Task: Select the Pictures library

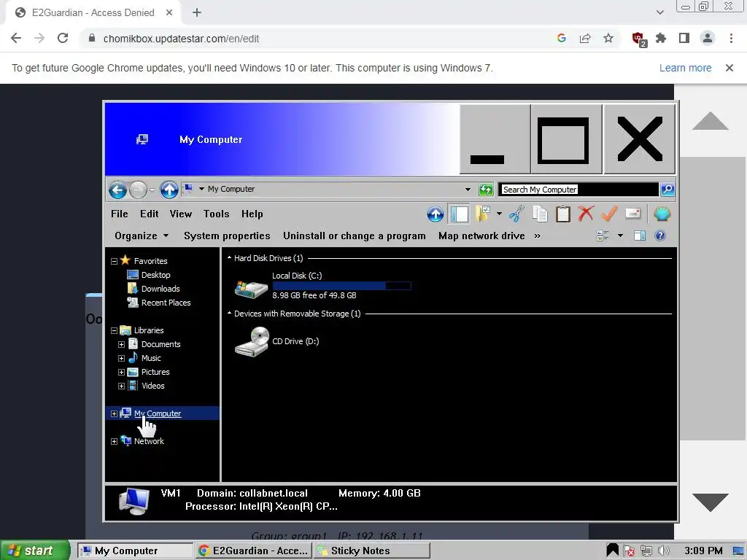Action: 155,372
